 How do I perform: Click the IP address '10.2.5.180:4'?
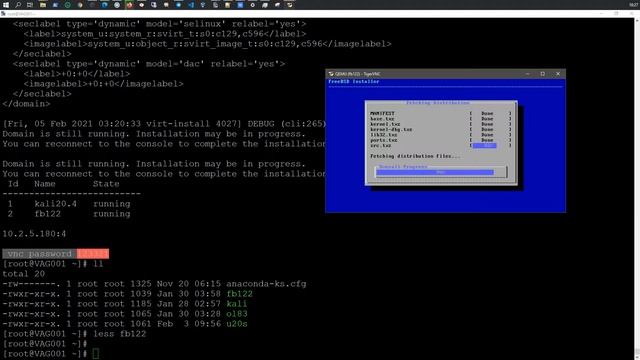[34, 234]
